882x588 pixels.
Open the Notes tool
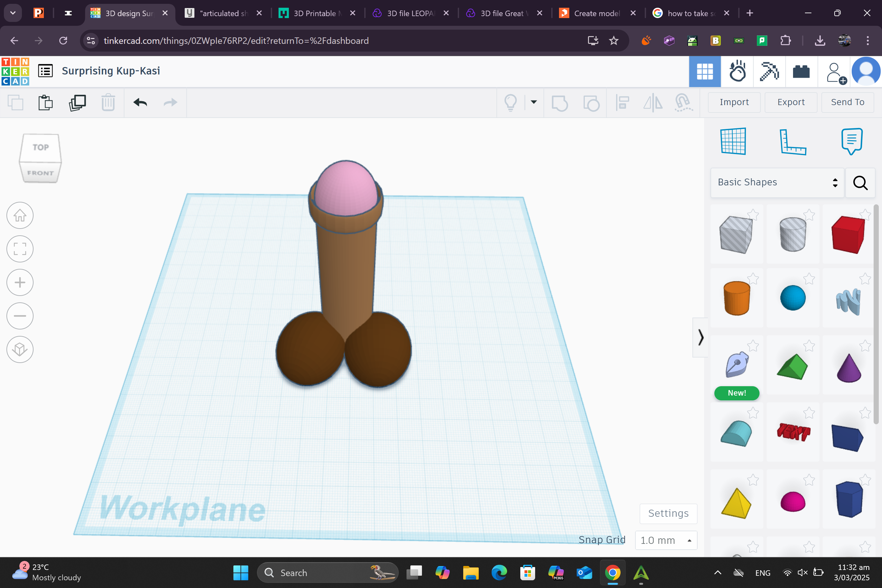click(852, 141)
